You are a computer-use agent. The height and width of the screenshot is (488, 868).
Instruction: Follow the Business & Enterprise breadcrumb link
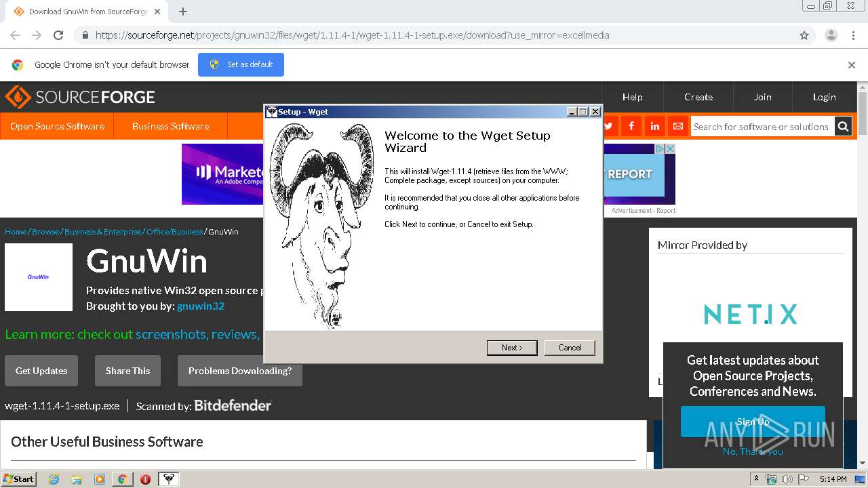point(103,232)
